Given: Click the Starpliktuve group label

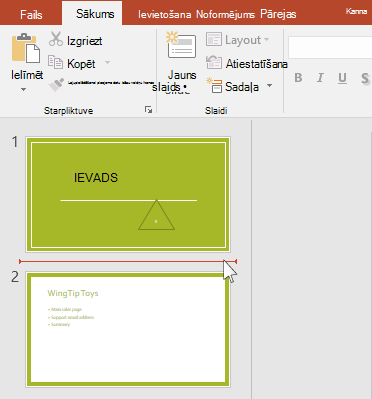Looking at the screenshot, I should click(x=68, y=111).
